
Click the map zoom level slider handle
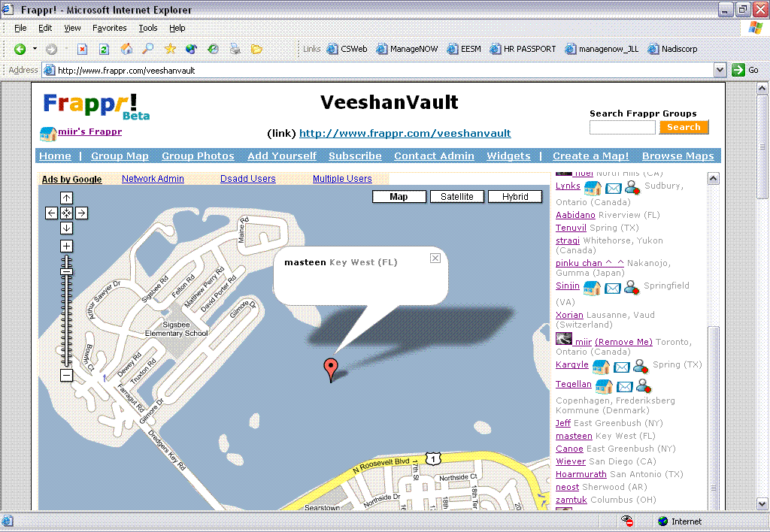pyautogui.click(x=66, y=271)
